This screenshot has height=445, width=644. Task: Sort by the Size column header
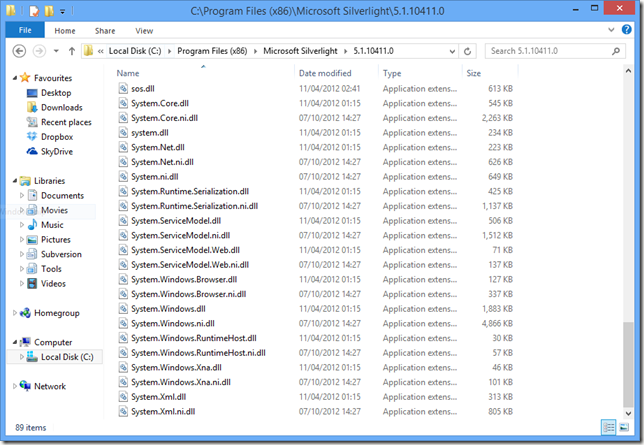[x=474, y=73]
